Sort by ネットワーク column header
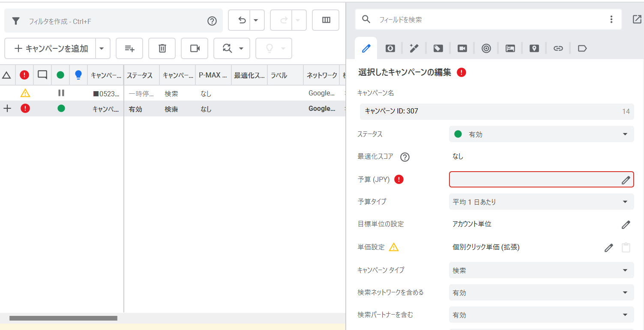The image size is (644, 330). click(321, 75)
